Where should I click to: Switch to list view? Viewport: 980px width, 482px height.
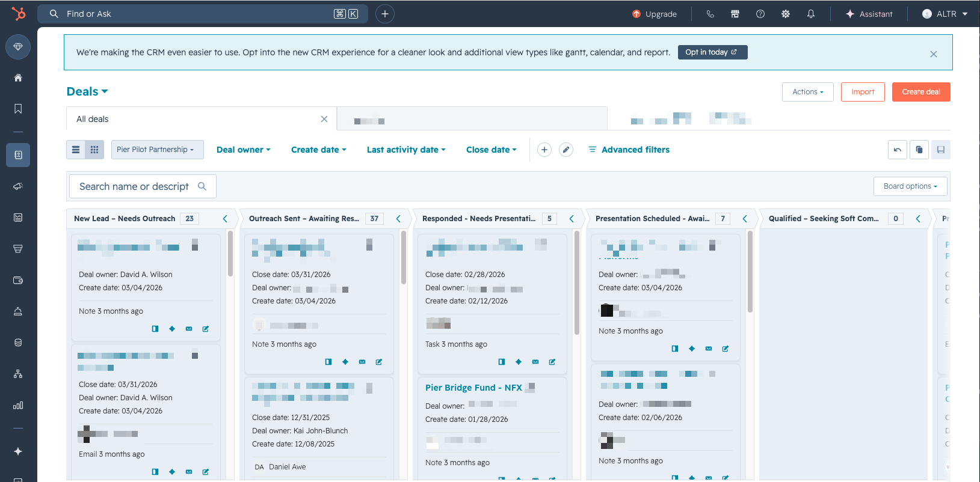pos(76,150)
